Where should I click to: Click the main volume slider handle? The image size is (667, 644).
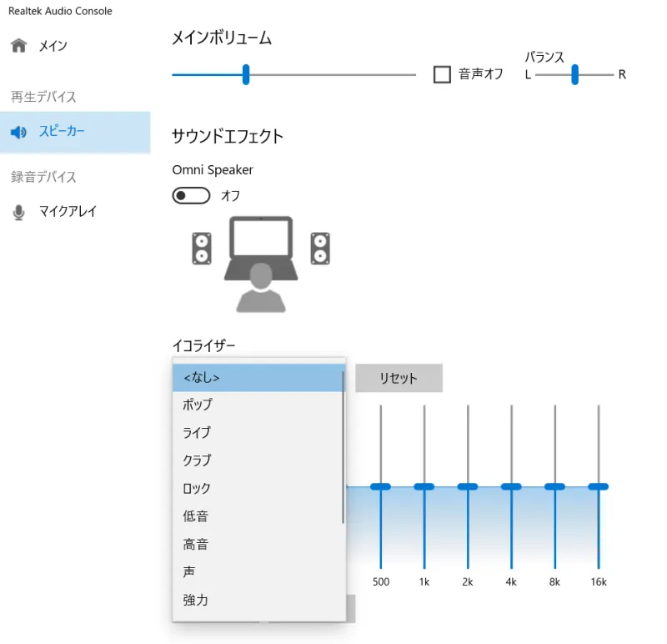(x=245, y=74)
